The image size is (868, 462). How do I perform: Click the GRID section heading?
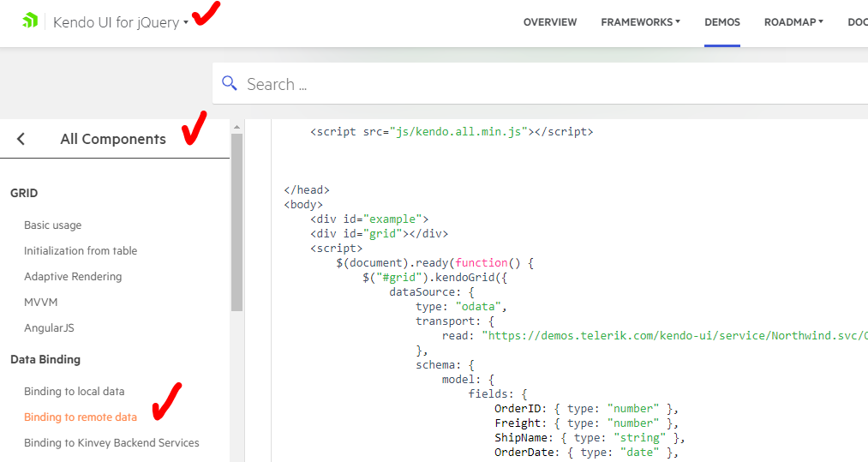coord(24,194)
